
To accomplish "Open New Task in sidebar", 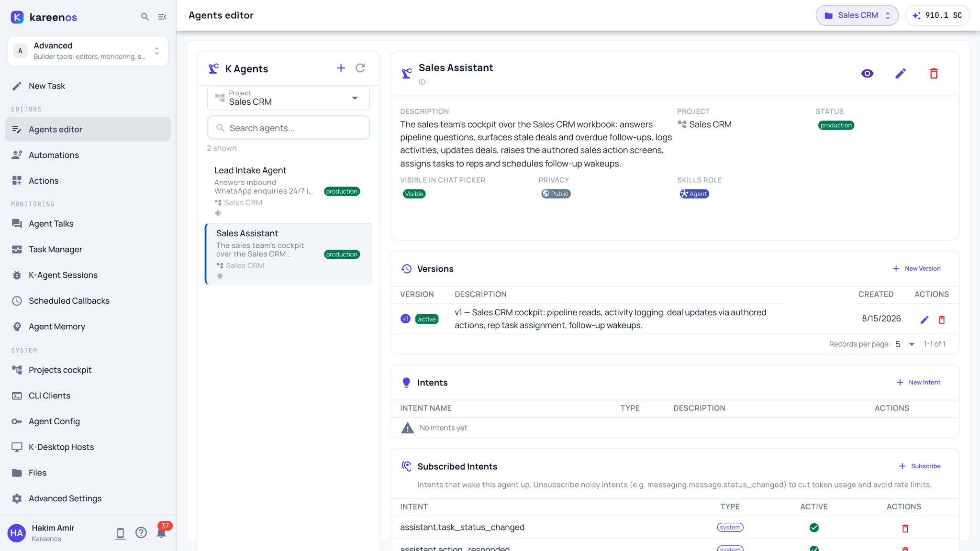I will pyautogui.click(x=88, y=86).
